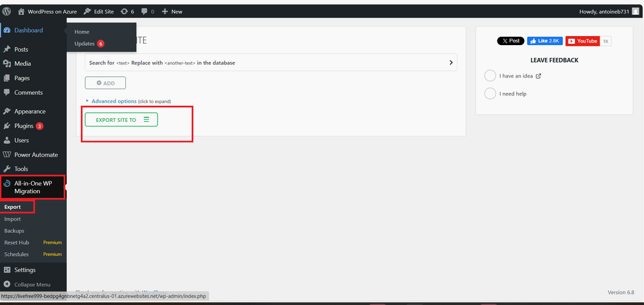Select Home in the Dashboard flyout
644x305 pixels.
pos(82,32)
